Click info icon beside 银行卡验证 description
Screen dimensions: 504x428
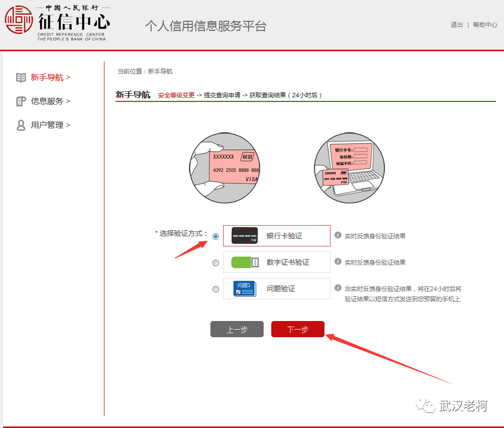coord(338,235)
